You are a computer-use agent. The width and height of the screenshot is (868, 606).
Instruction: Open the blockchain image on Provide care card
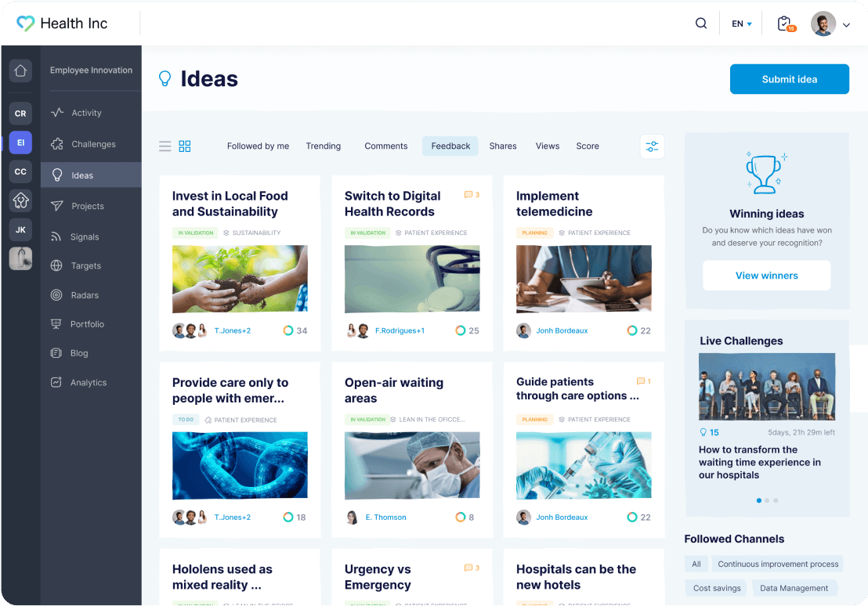240,465
